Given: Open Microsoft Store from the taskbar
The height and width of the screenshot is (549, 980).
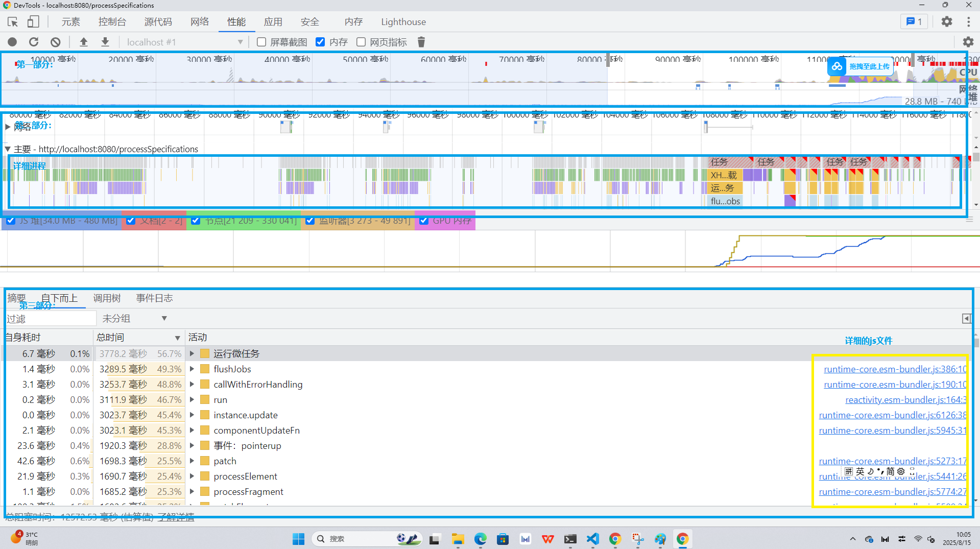Looking at the screenshot, I should 503,539.
